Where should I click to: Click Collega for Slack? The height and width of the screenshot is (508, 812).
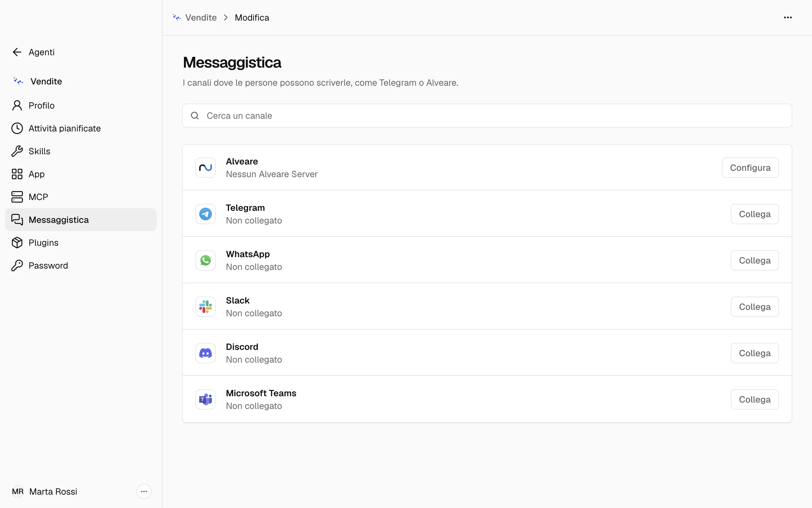754,307
